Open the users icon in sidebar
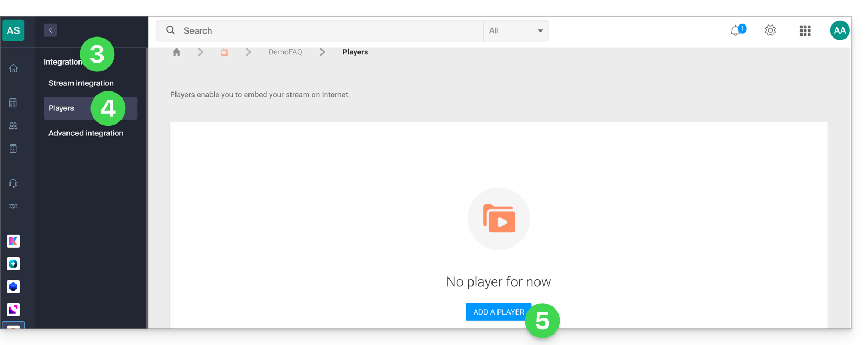Viewport: 868px width, 345px height. coord(13,126)
